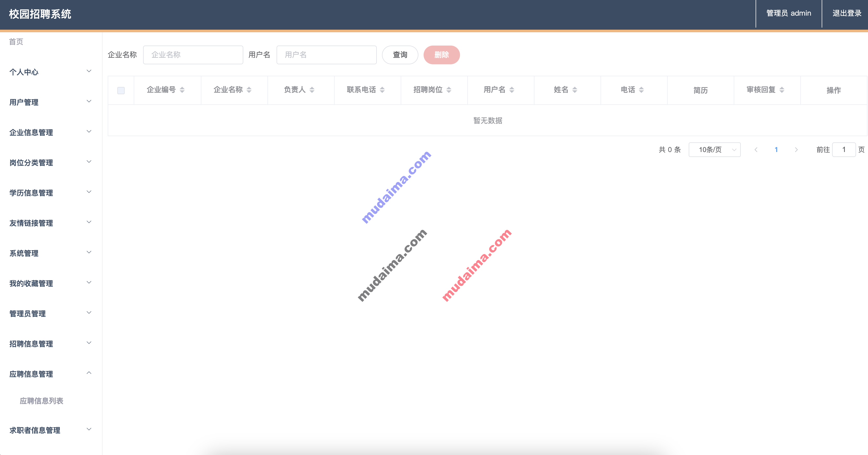The image size is (868, 455).
Task: Click the 暂无数据 empty message
Action: (x=488, y=121)
